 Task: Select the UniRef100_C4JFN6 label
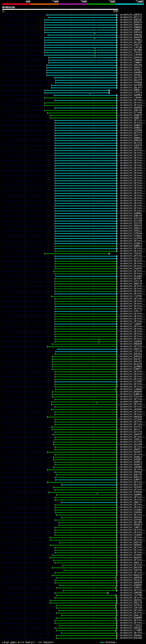(x=131, y=595)
